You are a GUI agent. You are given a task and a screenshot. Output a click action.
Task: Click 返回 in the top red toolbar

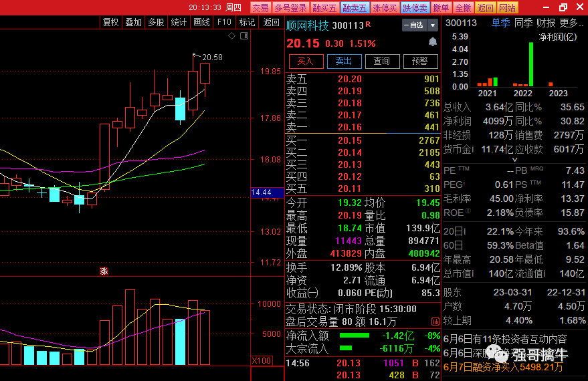coord(485,8)
